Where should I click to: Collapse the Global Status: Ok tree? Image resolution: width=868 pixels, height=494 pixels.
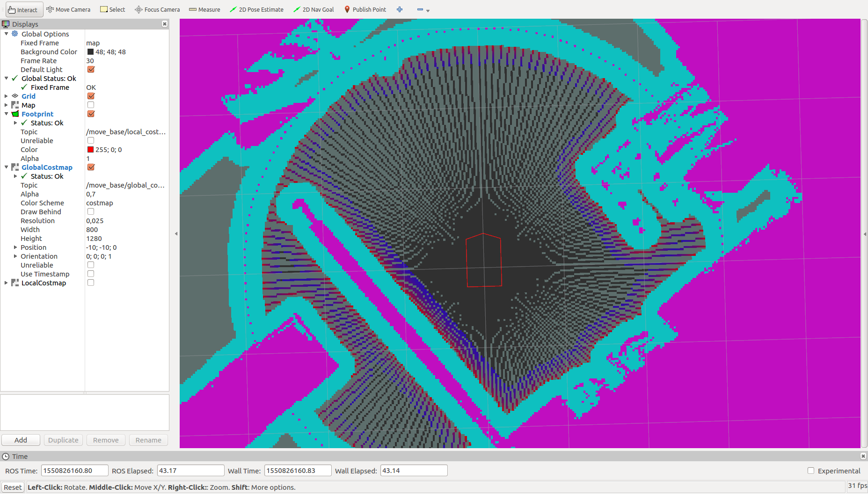pyautogui.click(x=6, y=78)
